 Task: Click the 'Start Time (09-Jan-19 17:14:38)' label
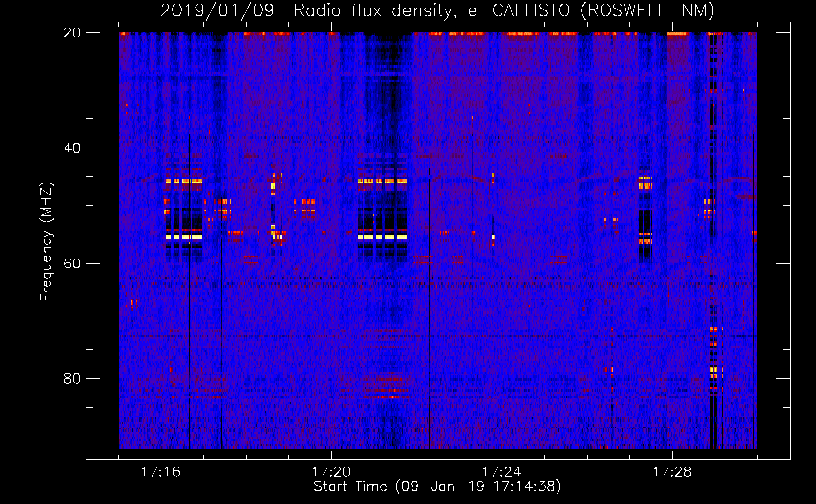(x=437, y=487)
